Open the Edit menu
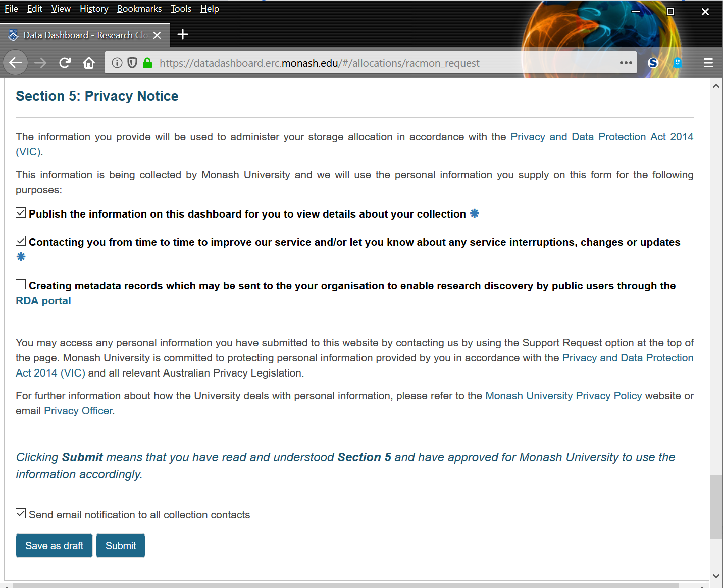 click(35, 9)
